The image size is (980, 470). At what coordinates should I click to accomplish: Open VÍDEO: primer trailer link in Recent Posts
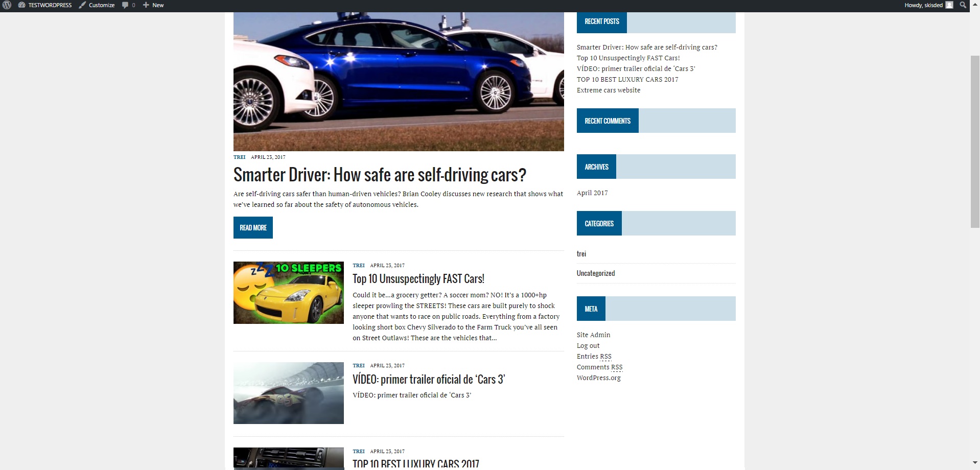[x=636, y=69]
